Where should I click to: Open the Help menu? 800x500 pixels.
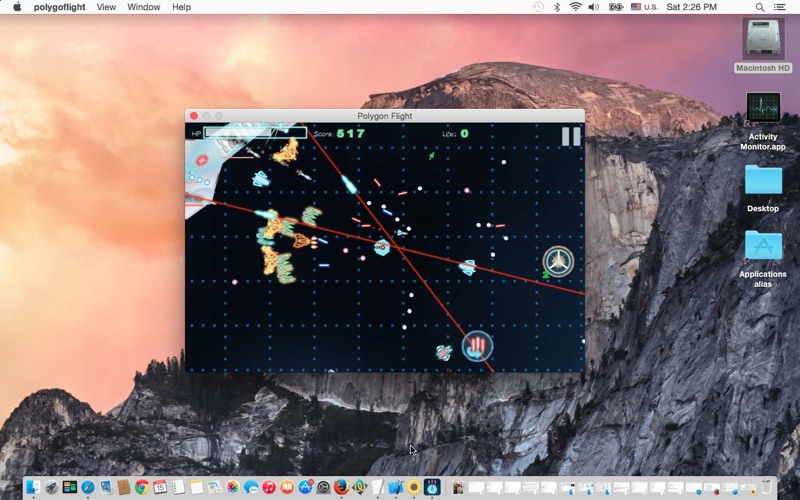(181, 7)
